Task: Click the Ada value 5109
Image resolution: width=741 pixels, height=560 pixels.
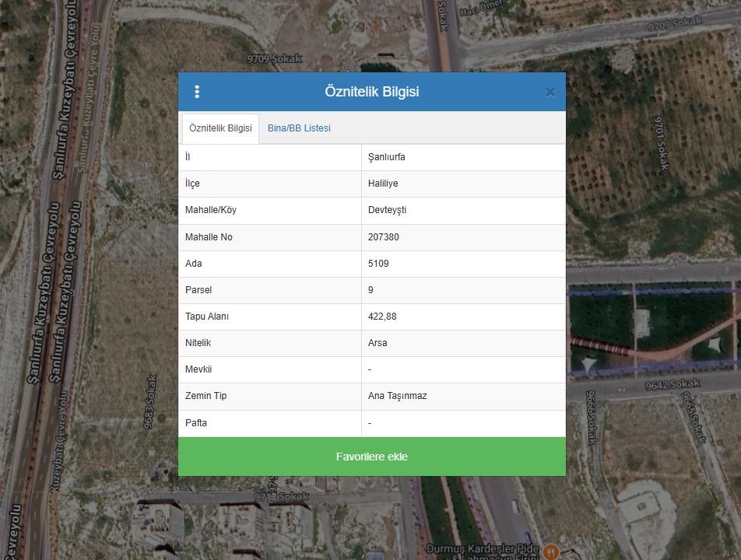Action: click(x=378, y=264)
